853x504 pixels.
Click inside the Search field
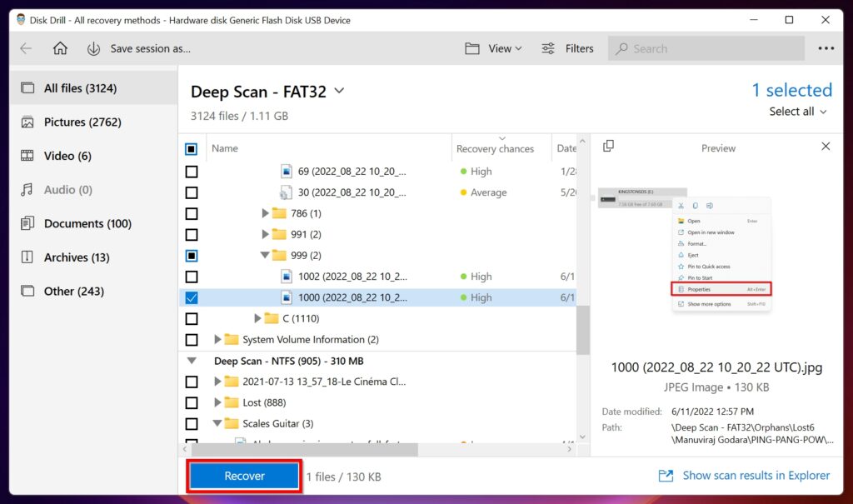[706, 48]
